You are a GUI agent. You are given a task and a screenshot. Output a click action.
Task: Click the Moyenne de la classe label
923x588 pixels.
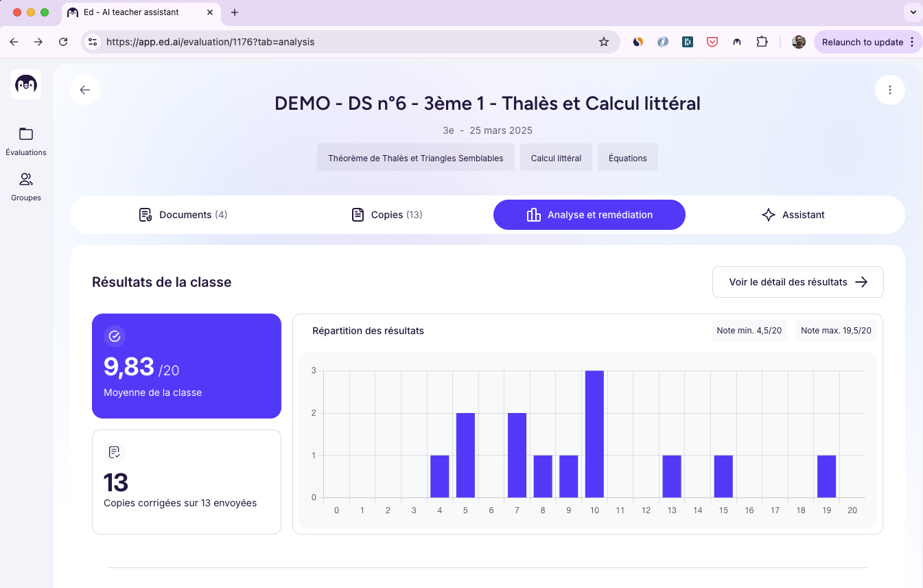(x=153, y=392)
